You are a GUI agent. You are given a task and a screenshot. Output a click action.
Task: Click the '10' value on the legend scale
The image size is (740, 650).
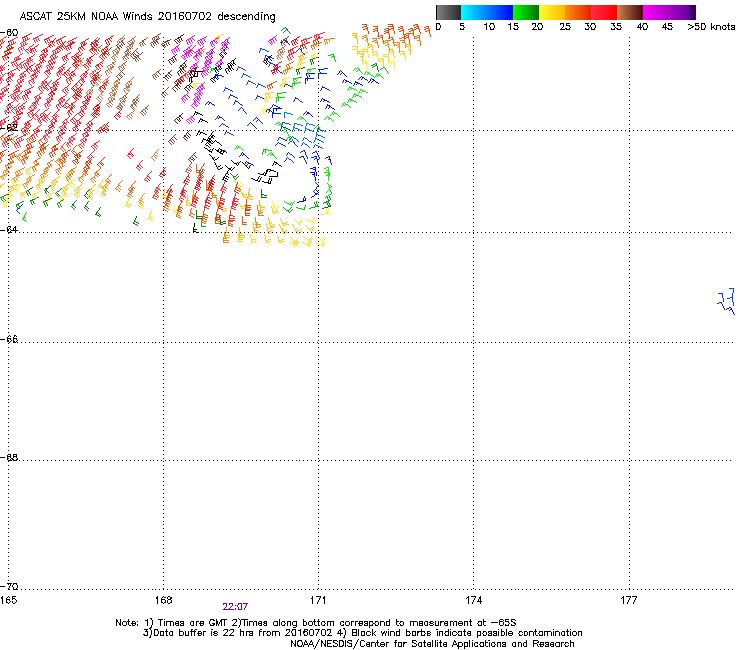pyautogui.click(x=489, y=27)
